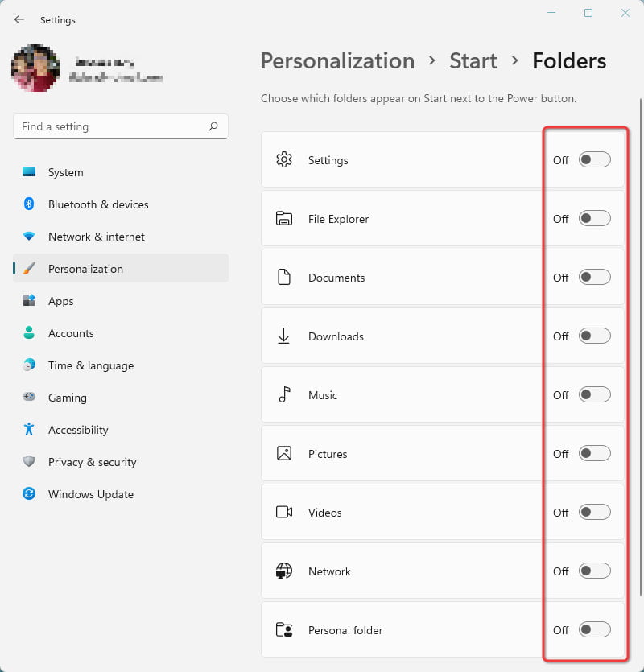The width and height of the screenshot is (644, 672).
Task: Select Apps in the sidebar
Action: pyautogui.click(x=121, y=300)
